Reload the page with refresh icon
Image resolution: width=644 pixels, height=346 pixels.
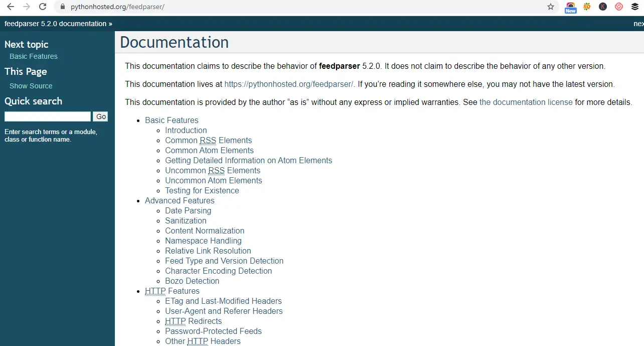tap(43, 7)
